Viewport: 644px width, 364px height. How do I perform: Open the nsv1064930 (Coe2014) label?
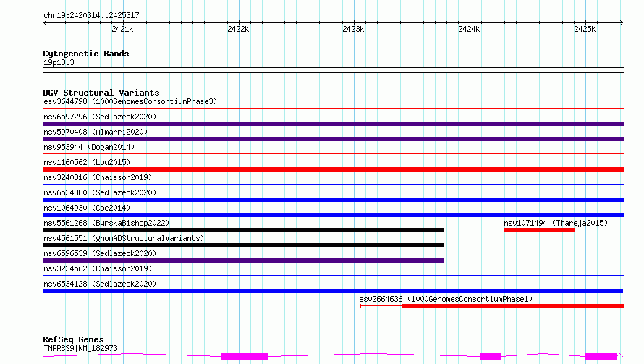[x=87, y=208]
